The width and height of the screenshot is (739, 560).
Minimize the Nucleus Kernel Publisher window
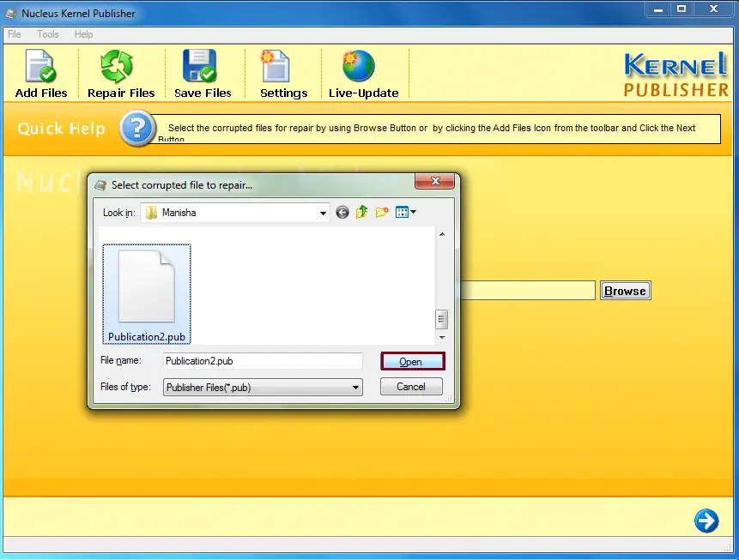pyautogui.click(x=658, y=9)
